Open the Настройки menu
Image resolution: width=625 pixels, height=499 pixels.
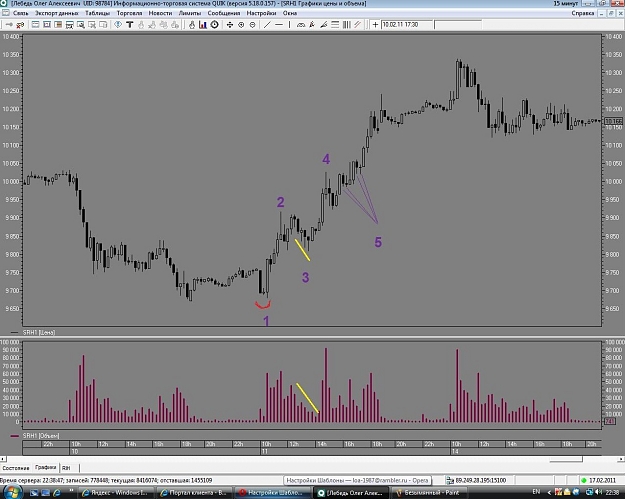coord(261,13)
